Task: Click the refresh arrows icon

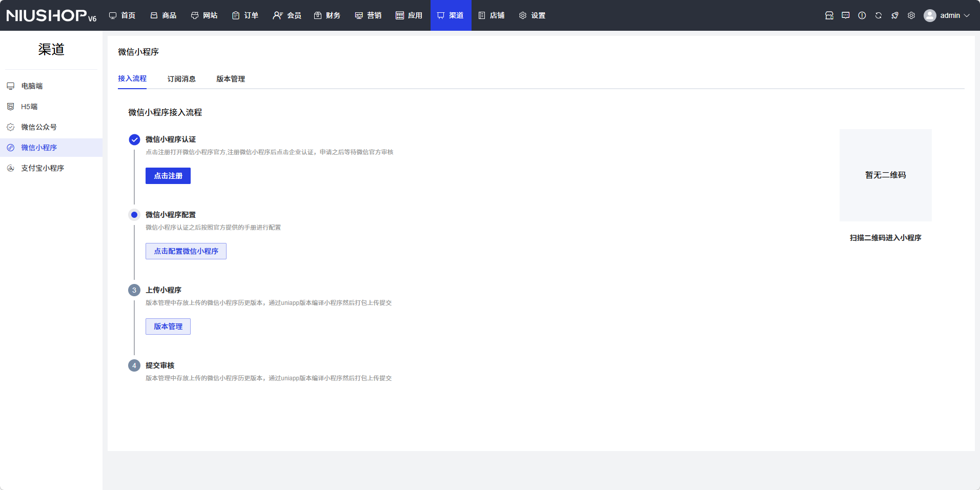Action: [878, 15]
